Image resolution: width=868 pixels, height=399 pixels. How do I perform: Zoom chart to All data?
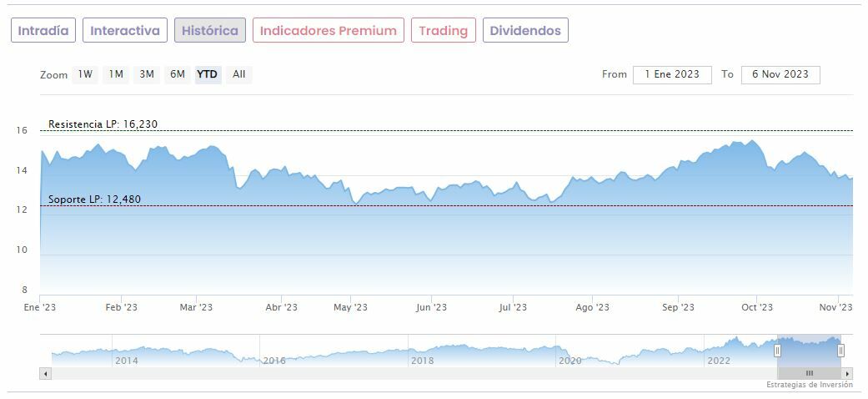[x=239, y=74]
